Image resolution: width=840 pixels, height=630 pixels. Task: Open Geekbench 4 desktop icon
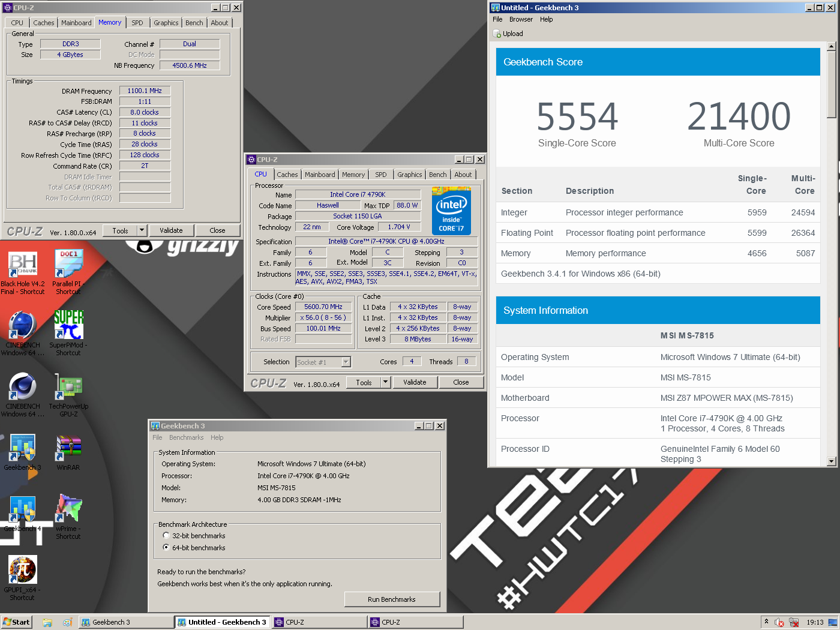point(23,509)
